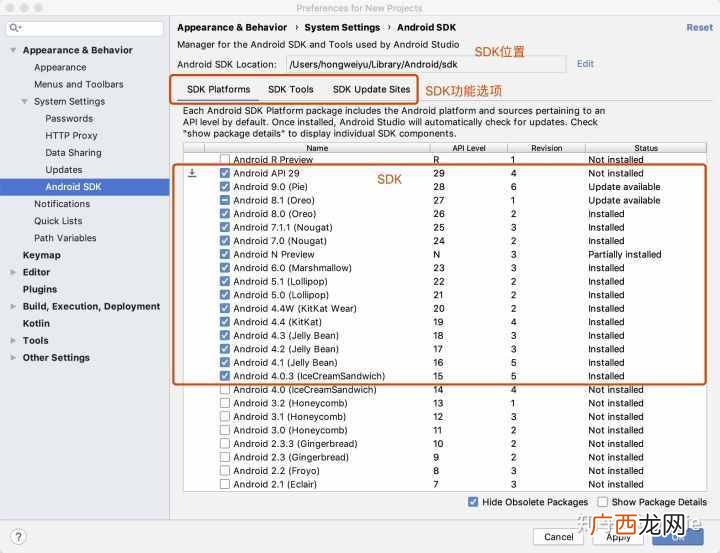Open Notifications settings
Image resolution: width=720 pixels, height=553 pixels.
pyautogui.click(x=62, y=204)
